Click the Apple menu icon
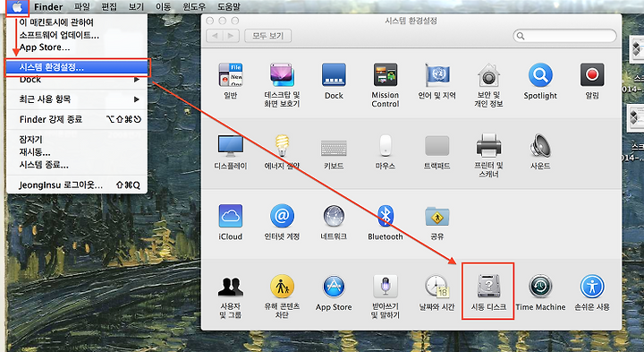This screenshot has height=352, width=644. point(17,6)
